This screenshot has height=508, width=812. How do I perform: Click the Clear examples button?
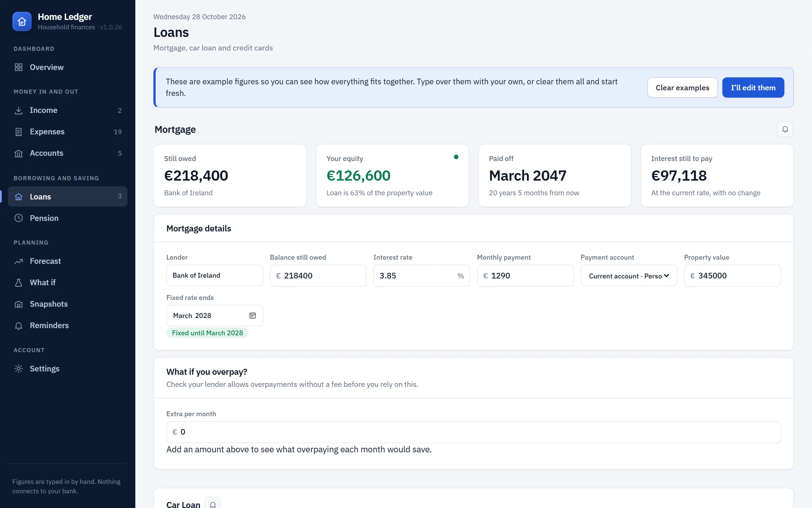click(682, 88)
